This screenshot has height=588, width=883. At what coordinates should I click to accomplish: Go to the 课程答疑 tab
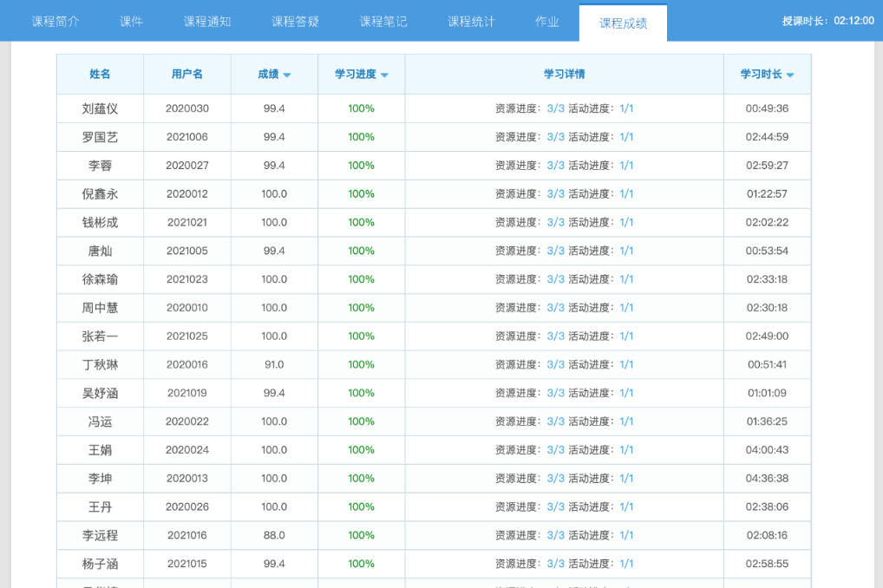(295, 22)
